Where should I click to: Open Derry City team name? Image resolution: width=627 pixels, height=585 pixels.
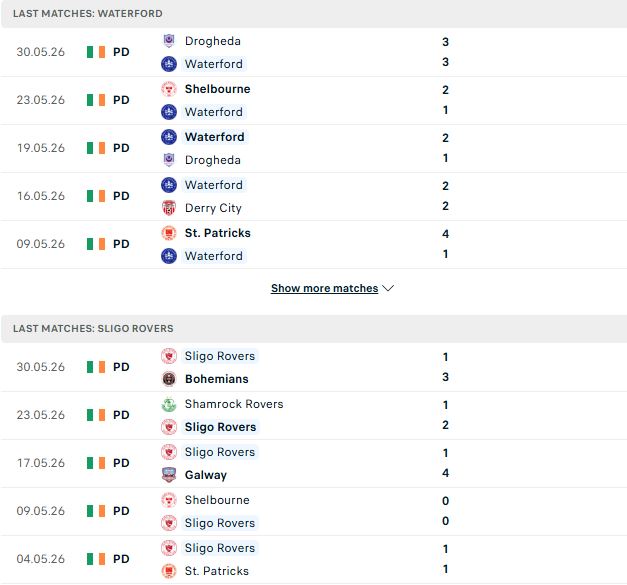213,208
